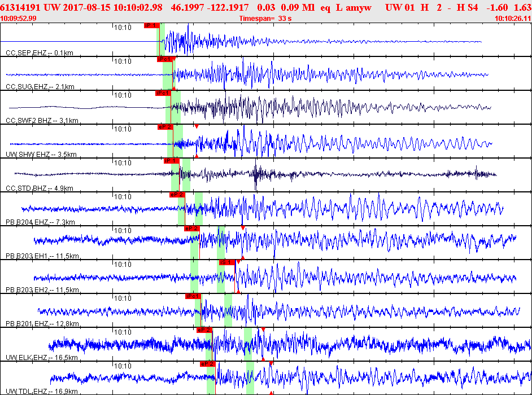The image size is (532, 395).
Task: Click the event ID 61314191 in header
Action: [x=20, y=7]
